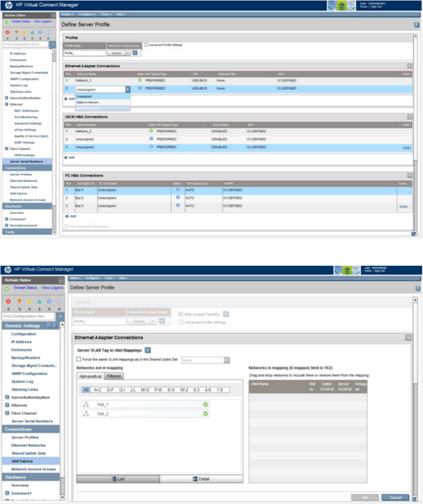Switch to Filtered tab
This screenshot has width=423, height=504.
tap(114, 376)
